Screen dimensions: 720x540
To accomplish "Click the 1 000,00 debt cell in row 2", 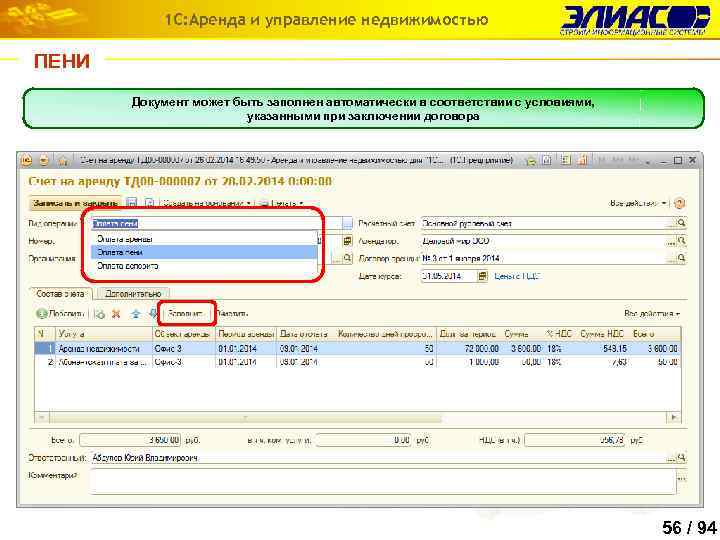I will tap(468, 362).
